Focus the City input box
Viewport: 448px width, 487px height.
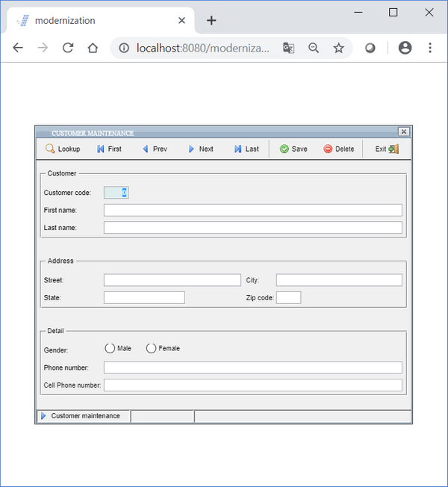tap(339, 280)
